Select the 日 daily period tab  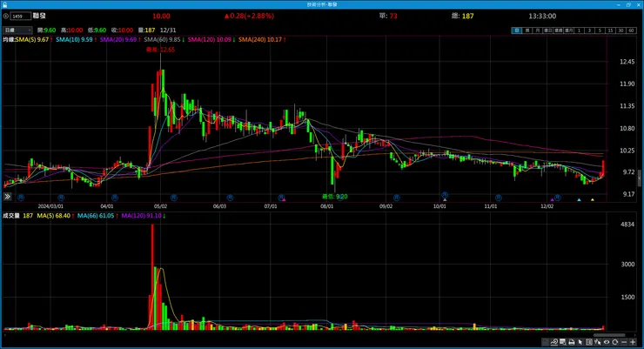point(517,30)
